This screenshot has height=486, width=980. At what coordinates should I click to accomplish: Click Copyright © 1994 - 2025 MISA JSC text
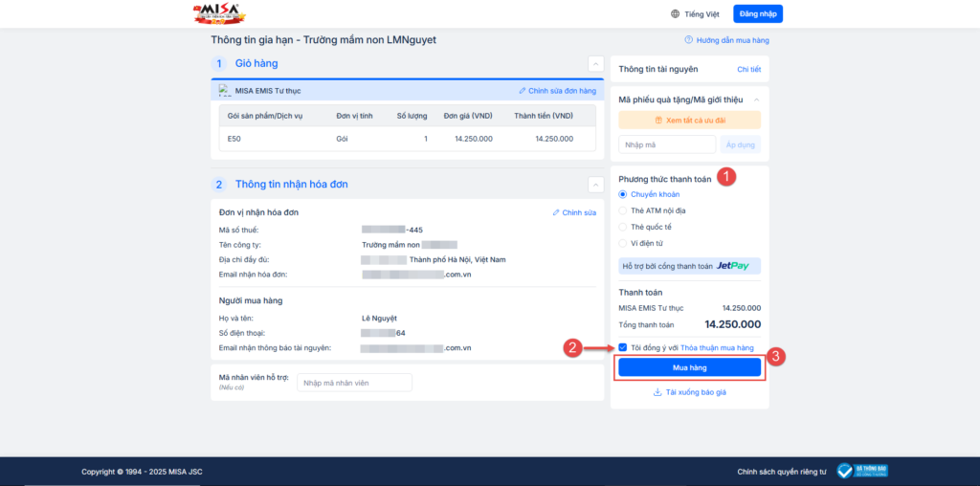142,472
